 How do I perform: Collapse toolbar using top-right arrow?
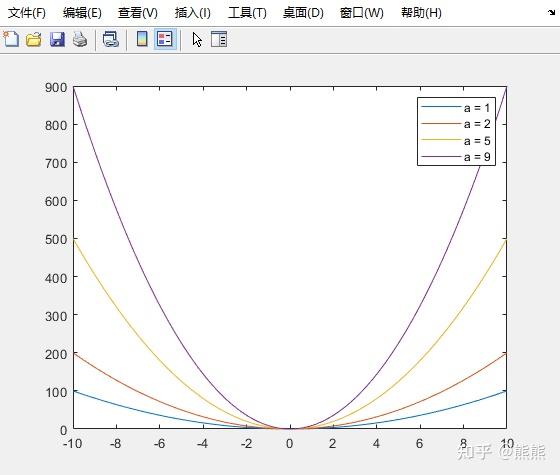coord(551,12)
